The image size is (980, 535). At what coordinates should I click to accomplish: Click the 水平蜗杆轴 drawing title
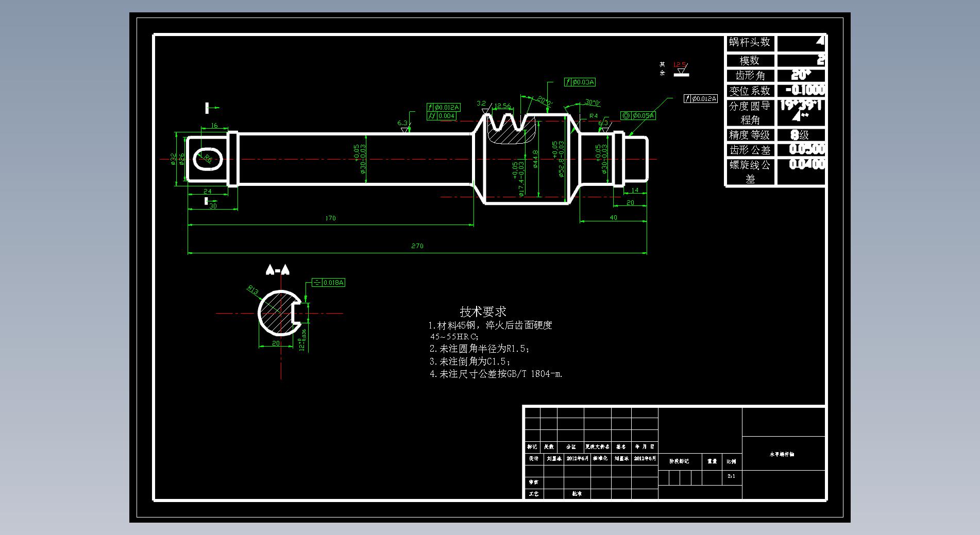coord(782,455)
